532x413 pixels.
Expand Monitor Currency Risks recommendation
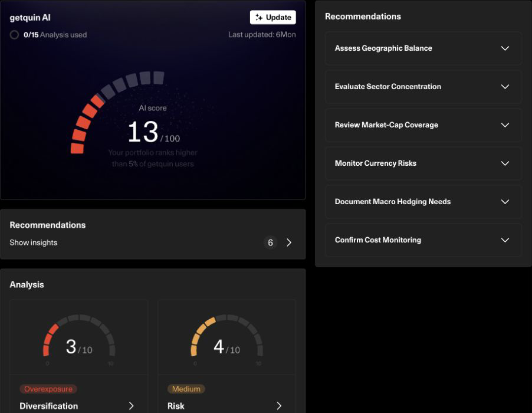point(423,163)
